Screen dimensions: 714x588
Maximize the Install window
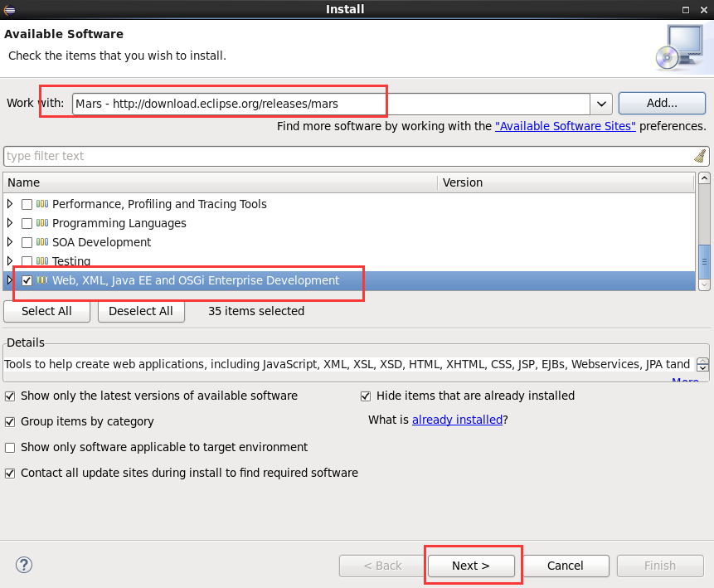[x=686, y=10]
